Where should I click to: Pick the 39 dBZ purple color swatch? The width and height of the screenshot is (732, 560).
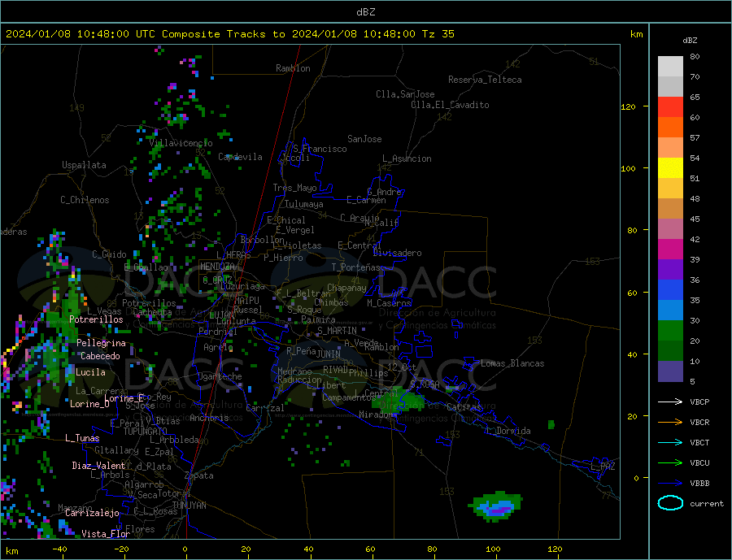pyautogui.click(x=670, y=269)
